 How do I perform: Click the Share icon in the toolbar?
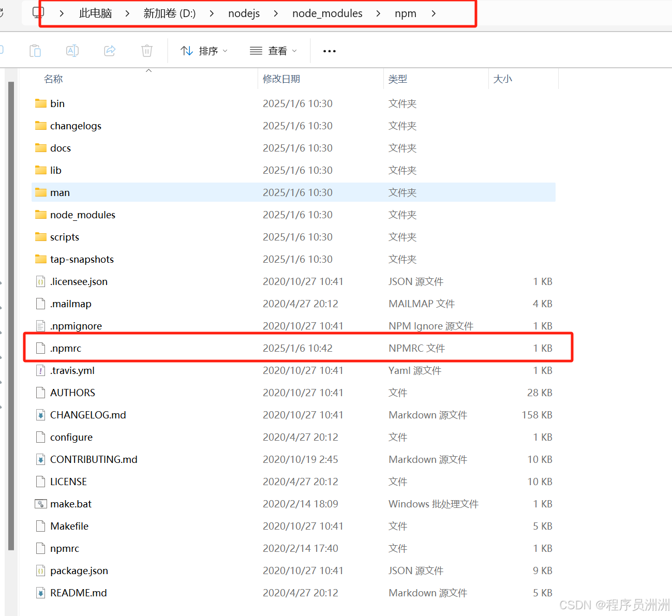click(x=110, y=51)
